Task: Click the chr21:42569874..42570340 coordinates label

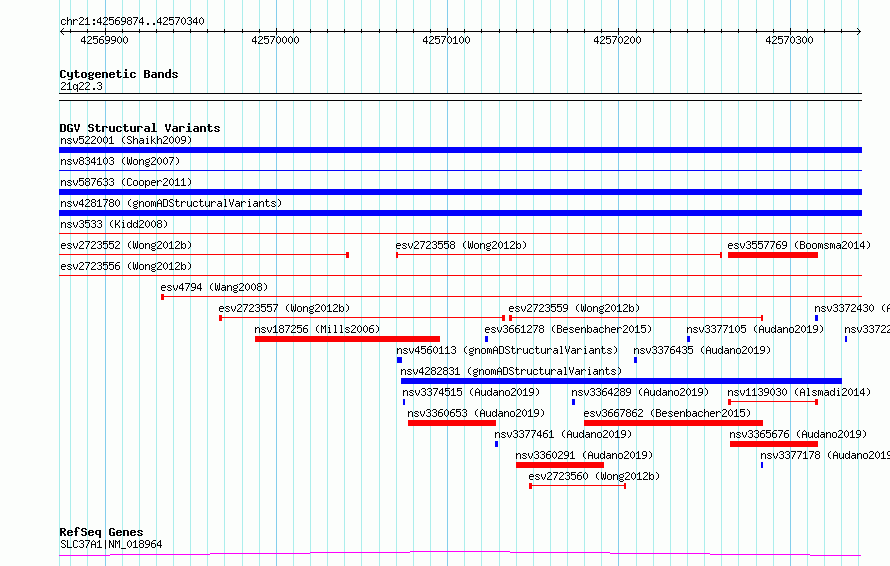Action: (132, 21)
